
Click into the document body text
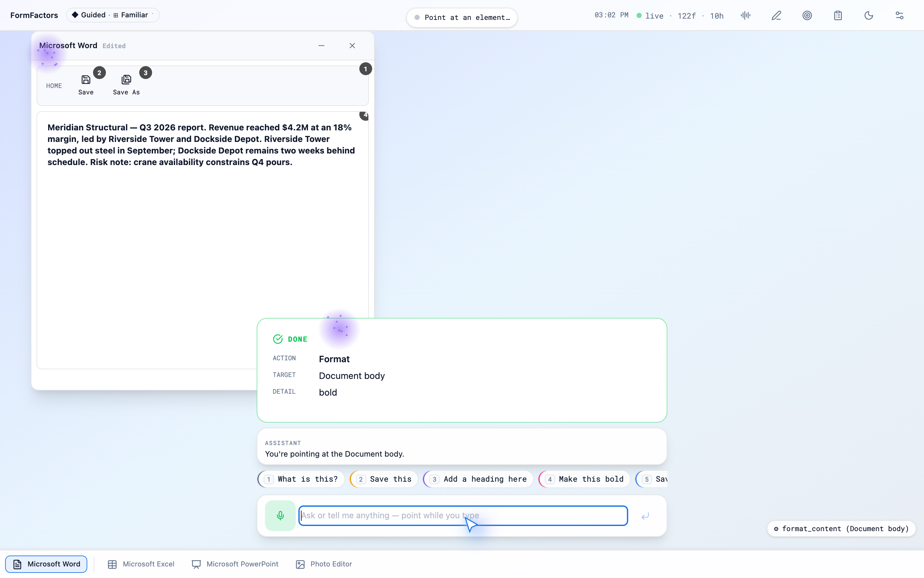point(201,145)
